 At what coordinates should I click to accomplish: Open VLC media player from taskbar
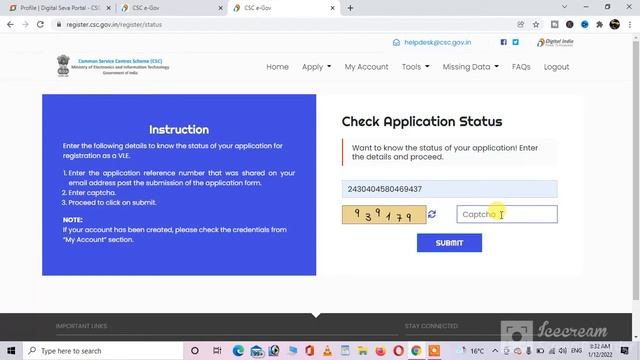point(327,351)
